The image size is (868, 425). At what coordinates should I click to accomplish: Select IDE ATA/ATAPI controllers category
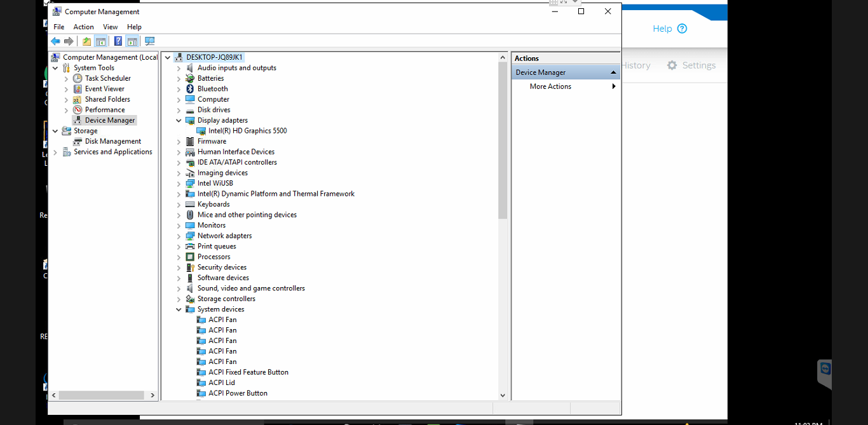coord(237,163)
